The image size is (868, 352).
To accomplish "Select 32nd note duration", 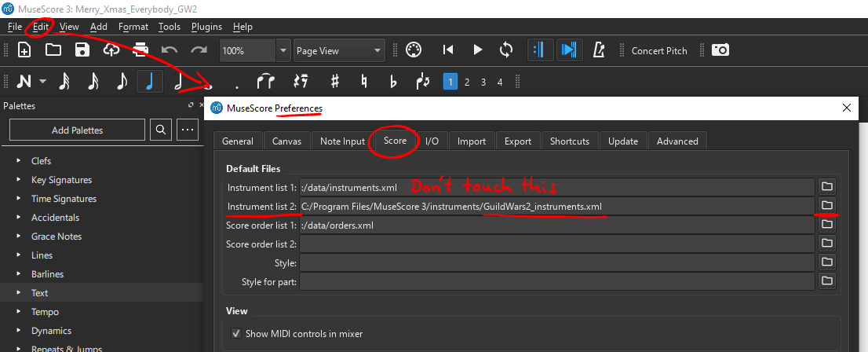I will click(x=64, y=82).
